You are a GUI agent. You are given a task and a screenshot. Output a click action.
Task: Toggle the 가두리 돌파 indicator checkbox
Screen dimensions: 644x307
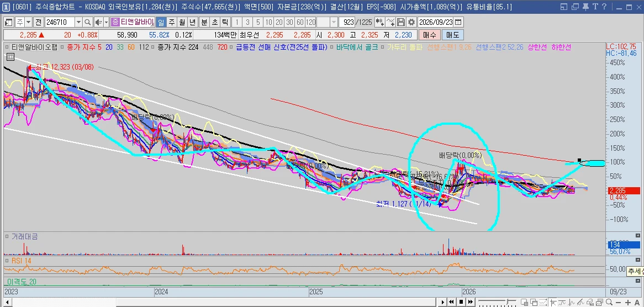(x=382, y=47)
